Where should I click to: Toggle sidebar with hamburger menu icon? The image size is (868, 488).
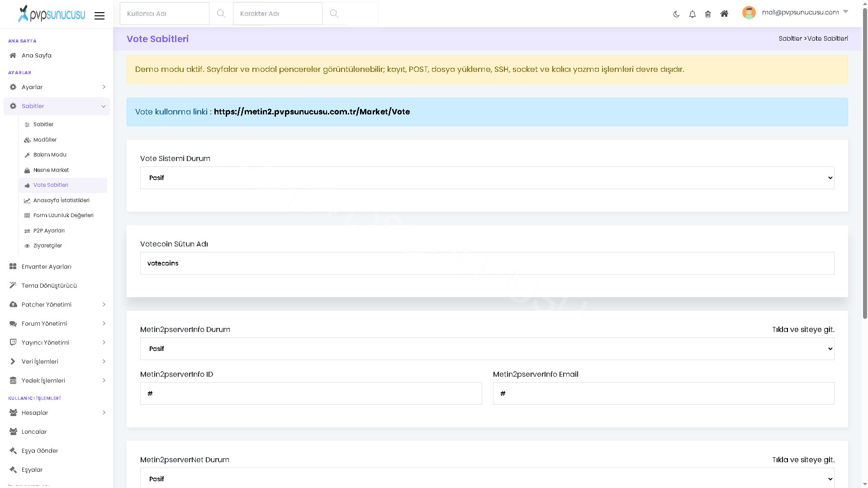[x=100, y=16]
